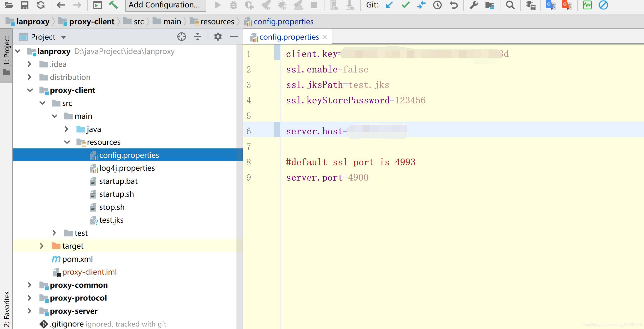
Task: Run application with play icon
Action: (x=218, y=5)
